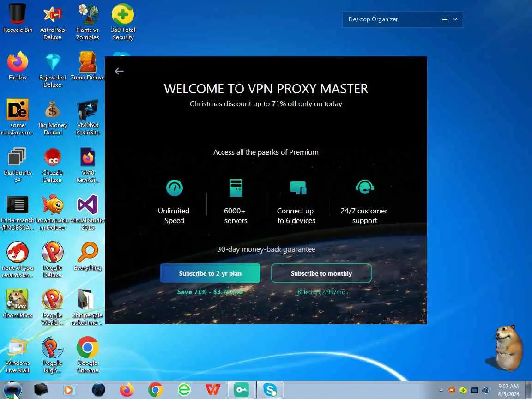This screenshot has height=399, width=532.
Task: Click the back arrow in VPN Proxy Master
Action: click(x=119, y=71)
